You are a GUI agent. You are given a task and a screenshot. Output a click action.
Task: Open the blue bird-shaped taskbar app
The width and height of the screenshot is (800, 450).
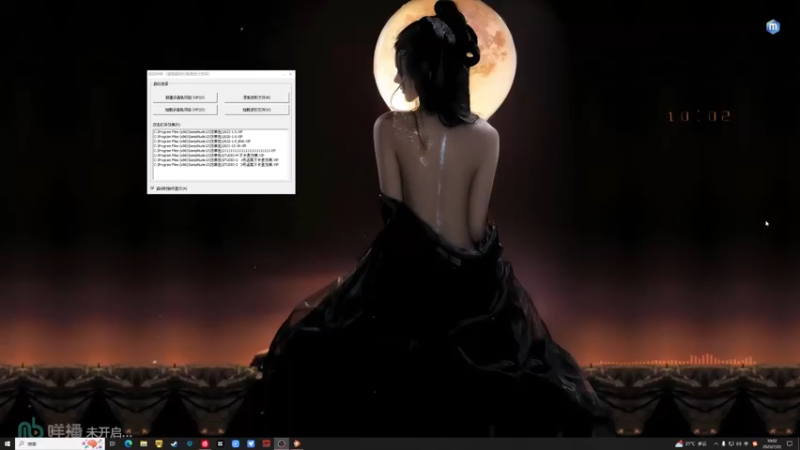tap(251, 444)
